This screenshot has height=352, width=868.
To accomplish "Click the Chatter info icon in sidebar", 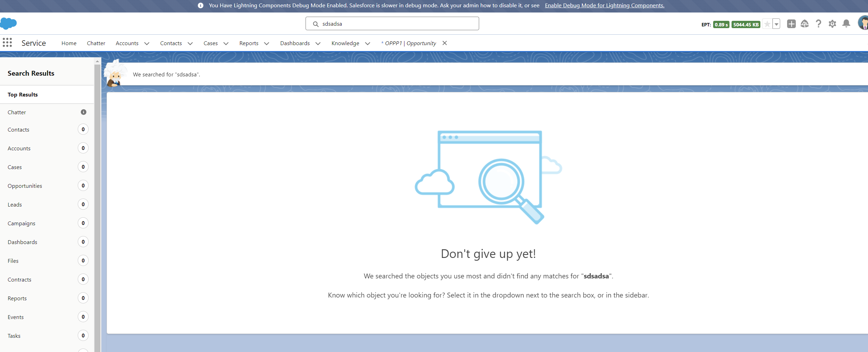I will point(83,112).
